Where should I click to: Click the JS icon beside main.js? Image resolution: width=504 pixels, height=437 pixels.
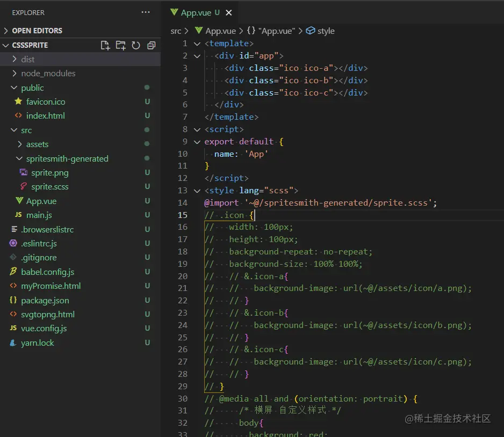pyautogui.click(x=18, y=215)
